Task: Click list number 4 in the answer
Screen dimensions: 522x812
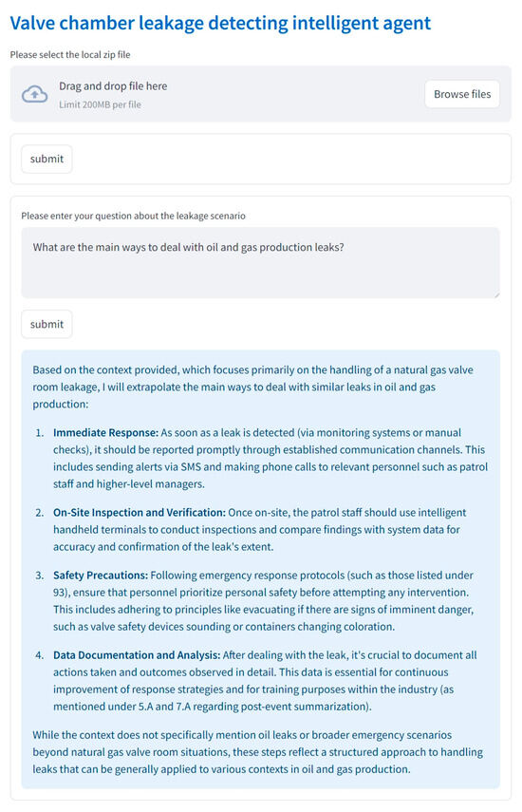Action: [39, 655]
